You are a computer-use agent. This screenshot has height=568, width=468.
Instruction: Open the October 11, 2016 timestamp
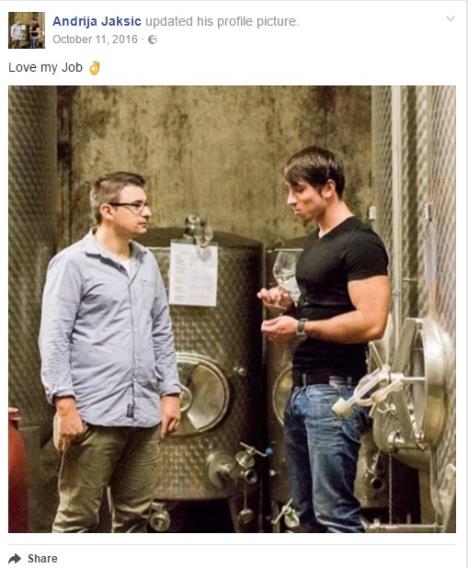click(x=95, y=39)
